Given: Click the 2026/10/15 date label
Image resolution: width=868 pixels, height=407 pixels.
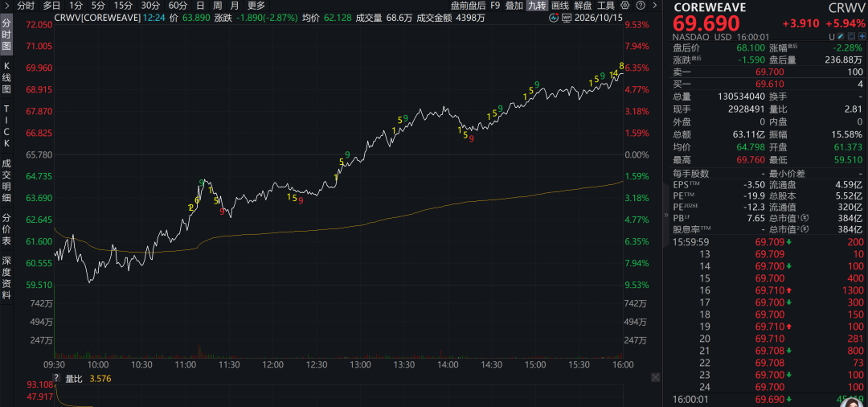Looking at the screenshot, I should (x=599, y=18).
